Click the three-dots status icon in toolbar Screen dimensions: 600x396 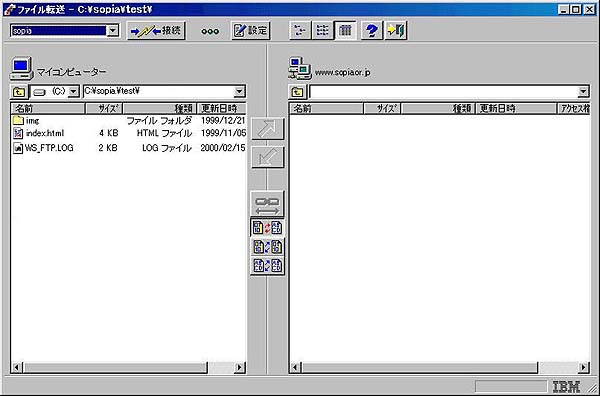[210, 31]
